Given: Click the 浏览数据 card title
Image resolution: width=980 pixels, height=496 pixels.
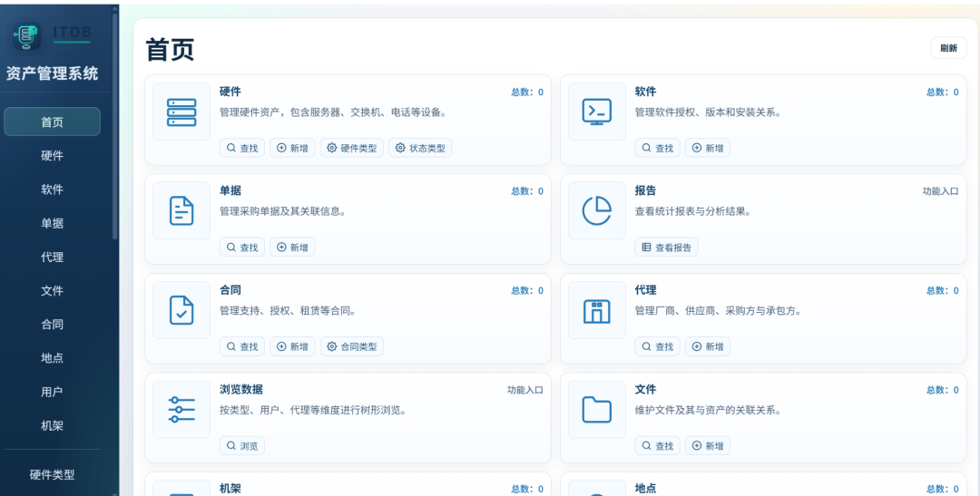Looking at the screenshot, I should tap(241, 389).
